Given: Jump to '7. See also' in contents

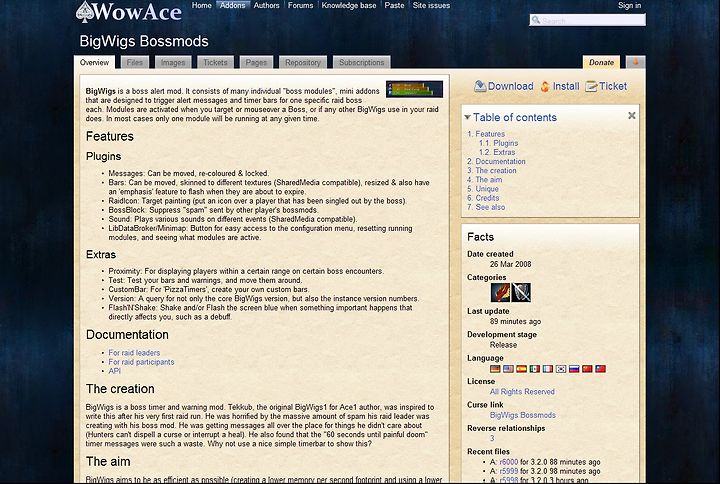Looking at the screenshot, I should coord(486,208).
